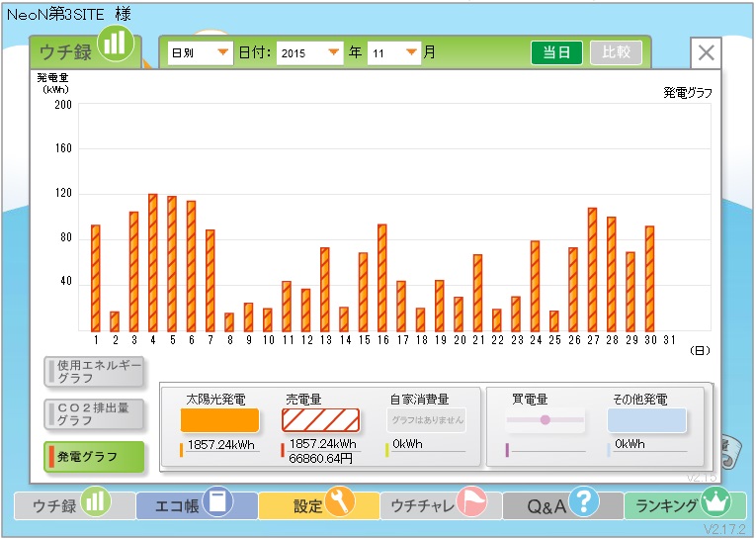The height and width of the screenshot is (539, 756).
Task: Open the ランキング navigation button
Action: pos(685,505)
